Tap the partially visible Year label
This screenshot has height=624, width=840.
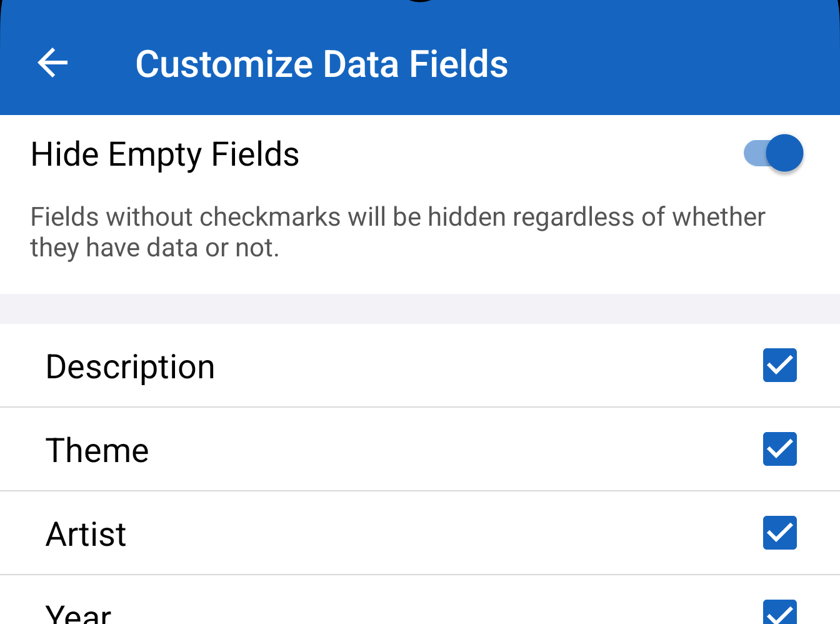(x=79, y=614)
